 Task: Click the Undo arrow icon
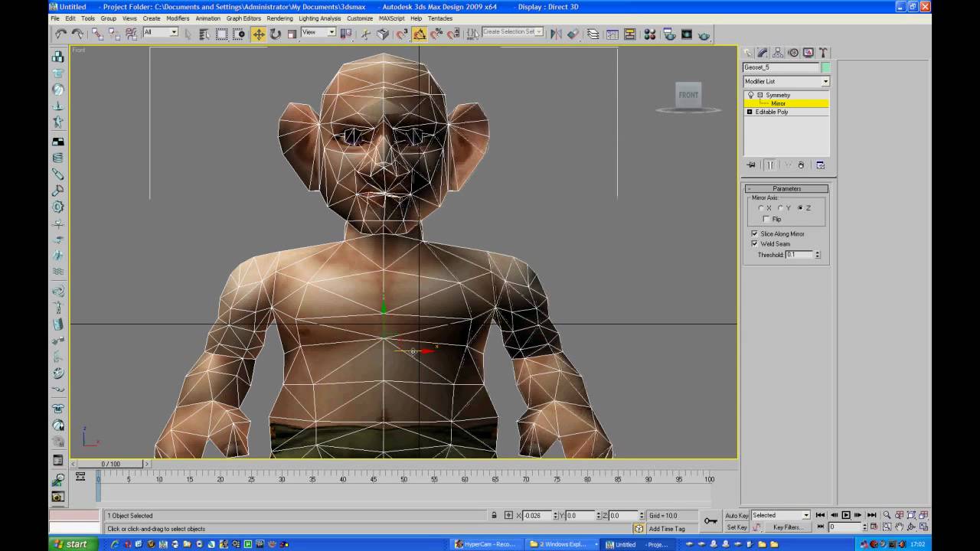60,34
